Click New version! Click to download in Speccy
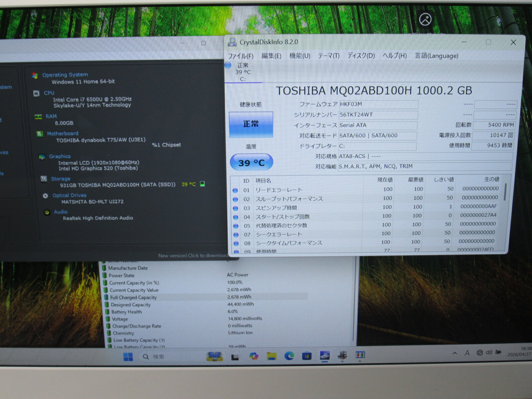532x399 pixels. point(193,256)
